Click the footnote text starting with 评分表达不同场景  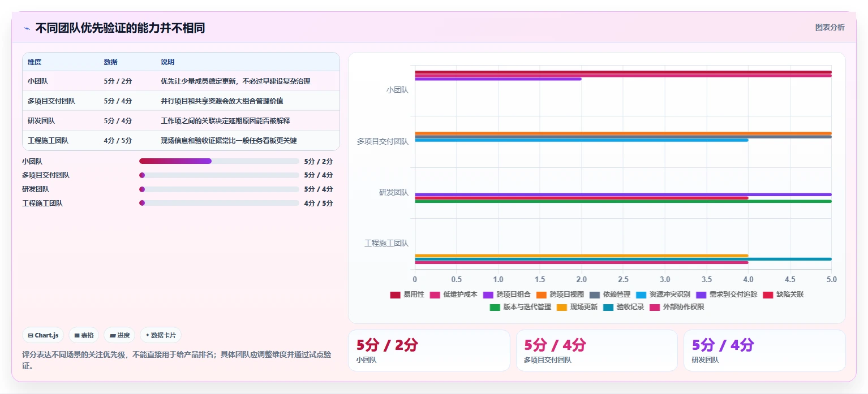pyautogui.click(x=177, y=360)
